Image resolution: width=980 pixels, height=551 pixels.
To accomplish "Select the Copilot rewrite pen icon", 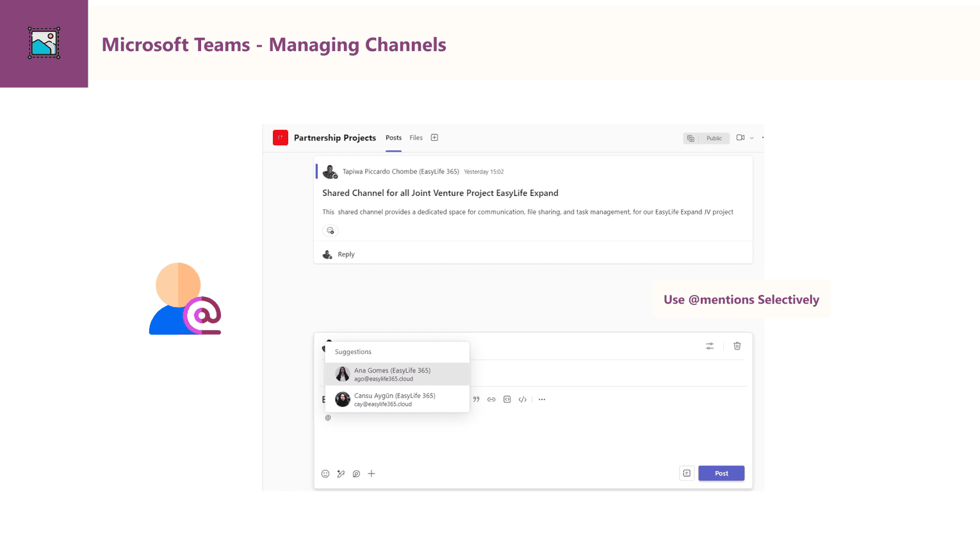I will click(x=341, y=474).
